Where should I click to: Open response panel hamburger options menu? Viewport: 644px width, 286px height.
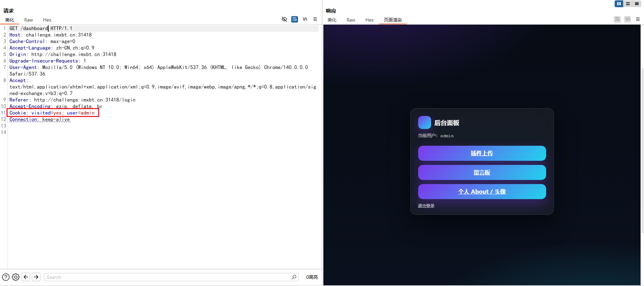(x=638, y=19)
